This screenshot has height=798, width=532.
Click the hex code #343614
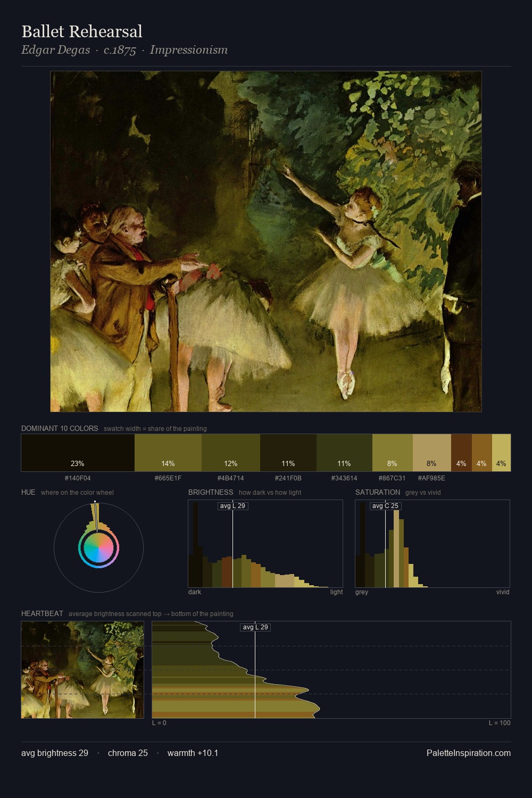[x=344, y=478]
